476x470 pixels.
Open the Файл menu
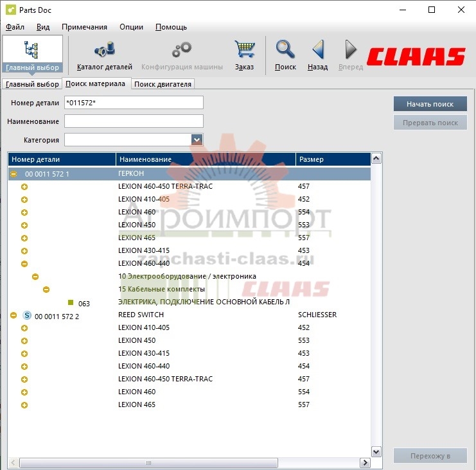click(15, 27)
